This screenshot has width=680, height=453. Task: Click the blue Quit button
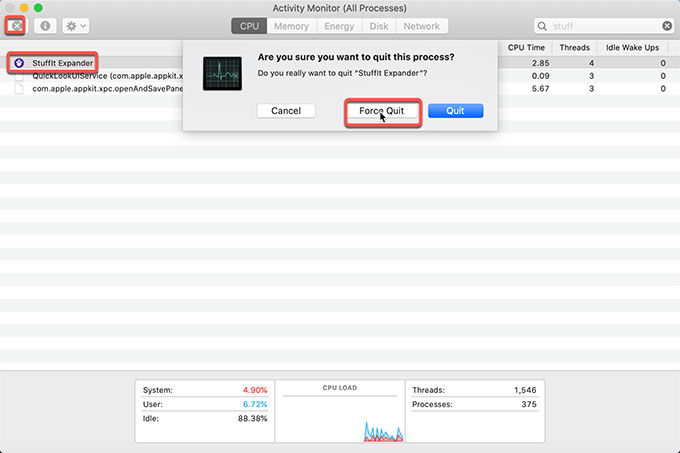[455, 111]
